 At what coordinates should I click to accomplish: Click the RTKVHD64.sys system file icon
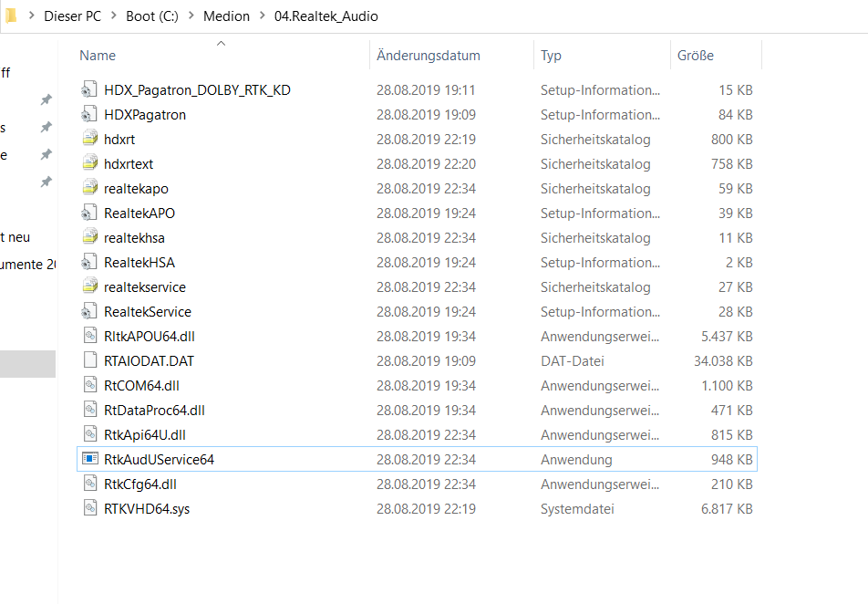coord(88,509)
